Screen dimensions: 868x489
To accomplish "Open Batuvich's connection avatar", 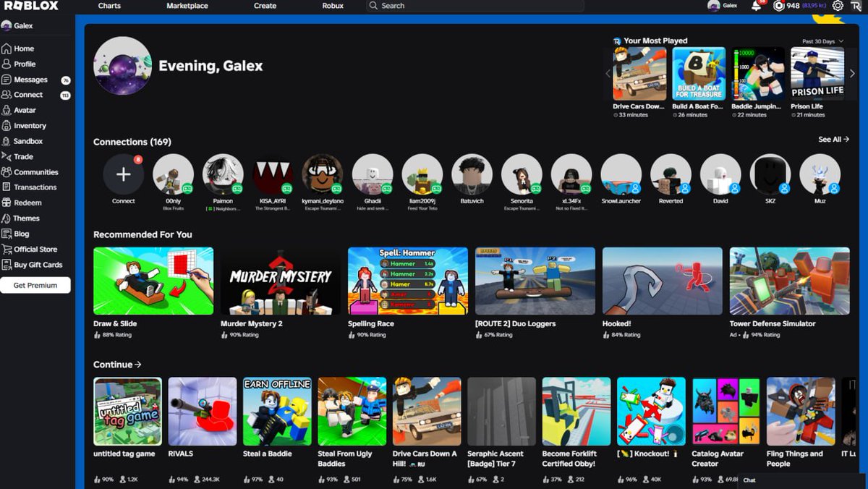I will 472,174.
